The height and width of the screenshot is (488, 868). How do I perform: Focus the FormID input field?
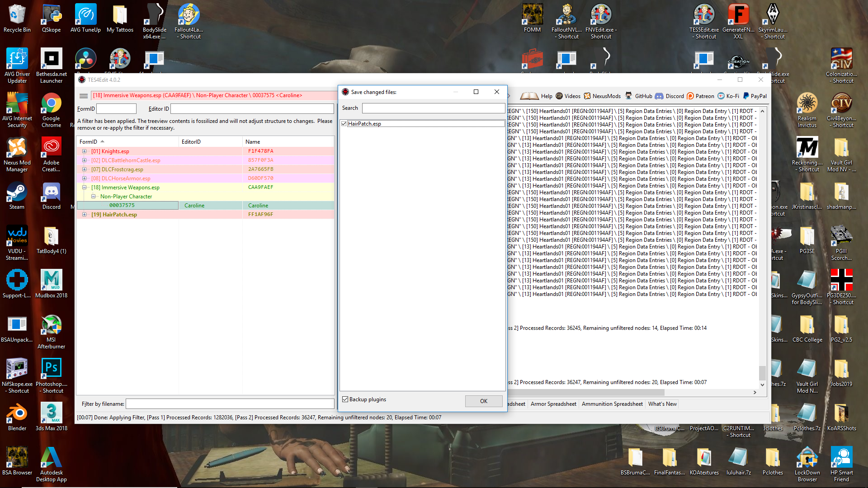point(116,109)
